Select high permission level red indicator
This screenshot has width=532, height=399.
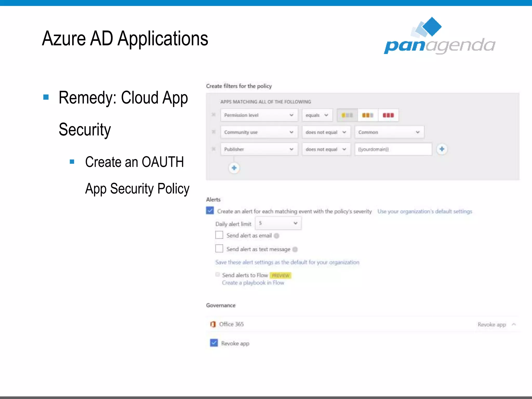[388, 115]
